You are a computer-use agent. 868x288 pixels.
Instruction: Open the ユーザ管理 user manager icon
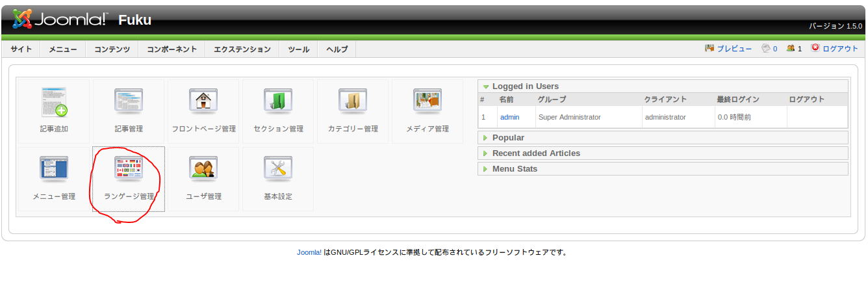(x=203, y=179)
